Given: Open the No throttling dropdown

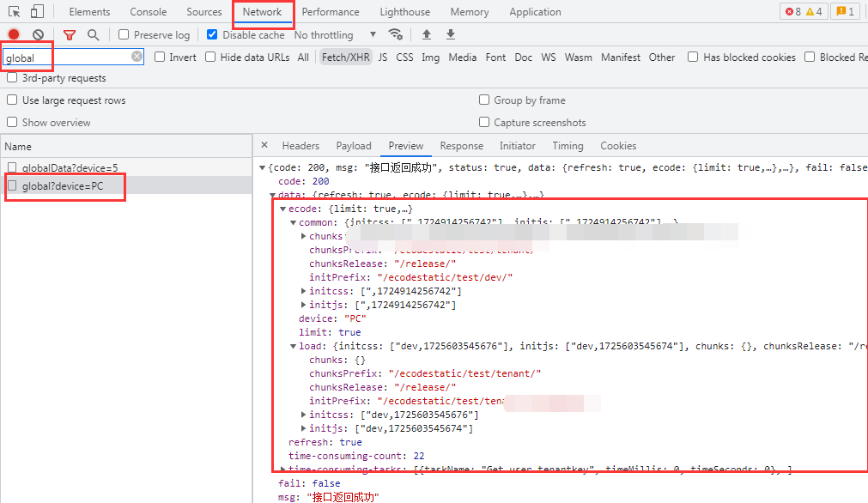Looking at the screenshot, I should click(x=336, y=35).
